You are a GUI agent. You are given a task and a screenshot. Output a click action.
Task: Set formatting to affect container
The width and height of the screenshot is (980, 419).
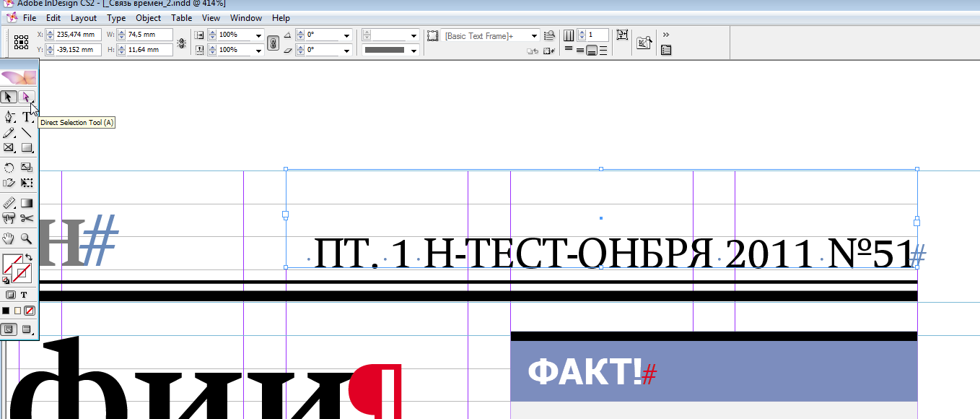coord(11,295)
